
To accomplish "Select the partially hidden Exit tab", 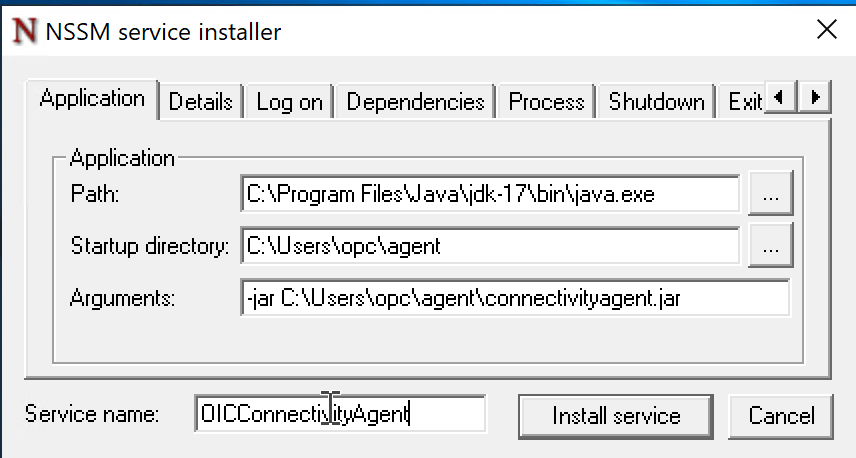I will pos(744,102).
